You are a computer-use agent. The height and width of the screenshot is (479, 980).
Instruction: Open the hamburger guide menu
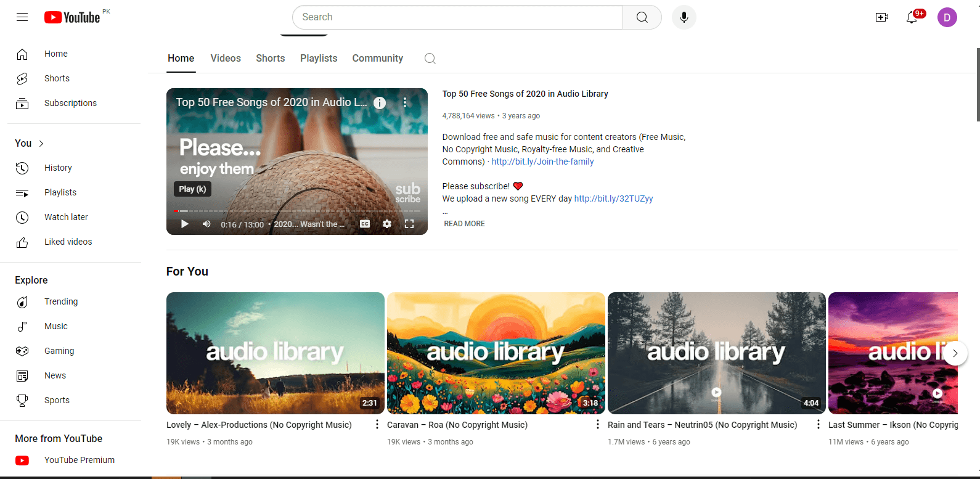pos(22,17)
